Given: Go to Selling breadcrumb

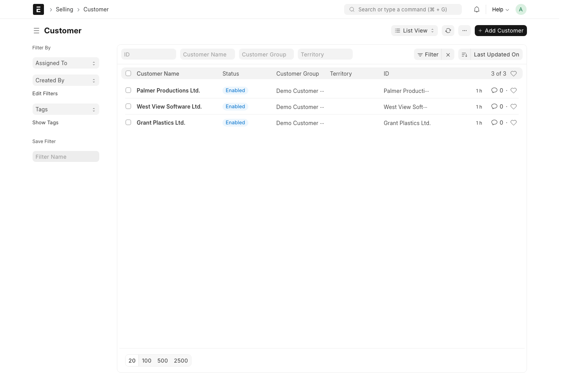Looking at the screenshot, I should pyautogui.click(x=64, y=9).
